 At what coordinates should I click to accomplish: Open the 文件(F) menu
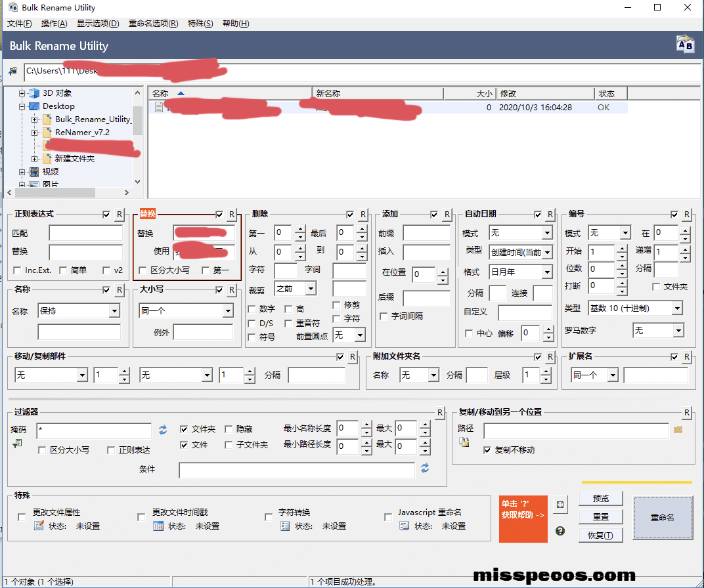coord(19,24)
